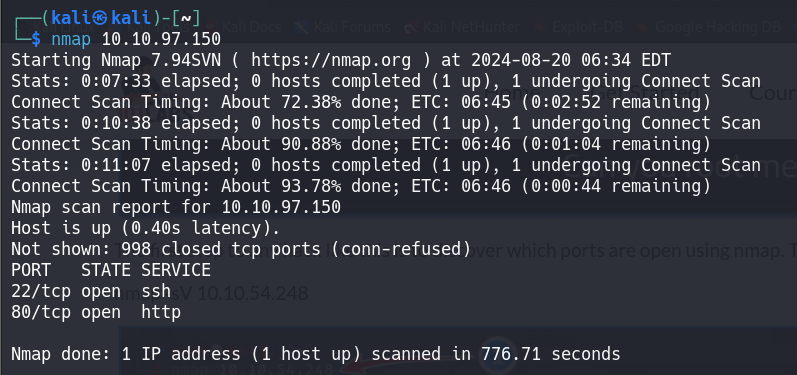The image size is (797, 375).
Task: Click the 10.10.97.150 target in the command line
Action: click(x=161, y=39)
